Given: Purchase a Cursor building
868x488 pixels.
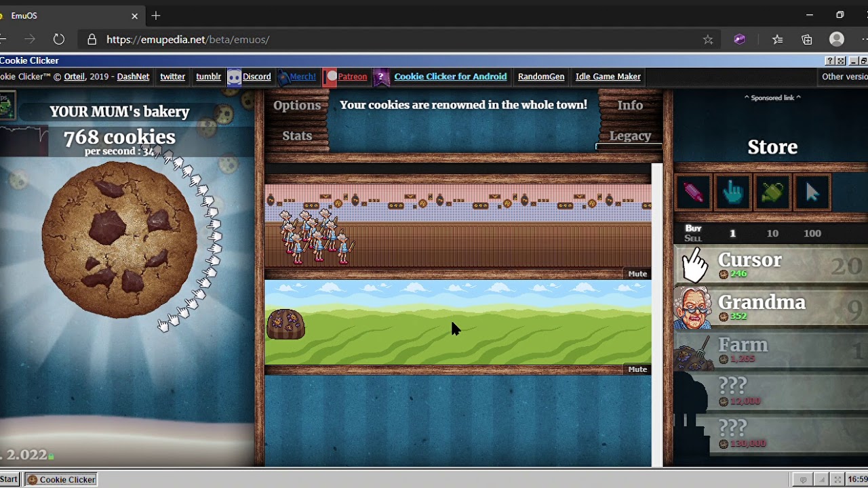Looking at the screenshot, I should [771, 265].
